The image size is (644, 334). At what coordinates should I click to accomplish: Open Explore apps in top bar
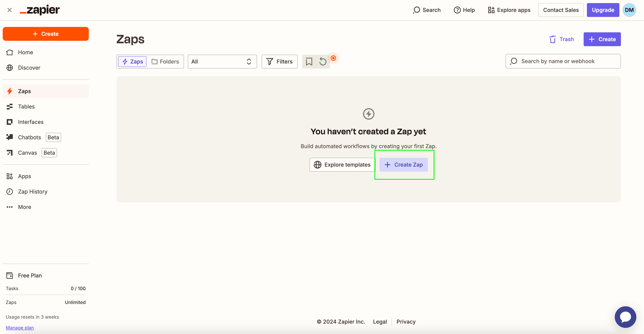pyautogui.click(x=509, y=10)
